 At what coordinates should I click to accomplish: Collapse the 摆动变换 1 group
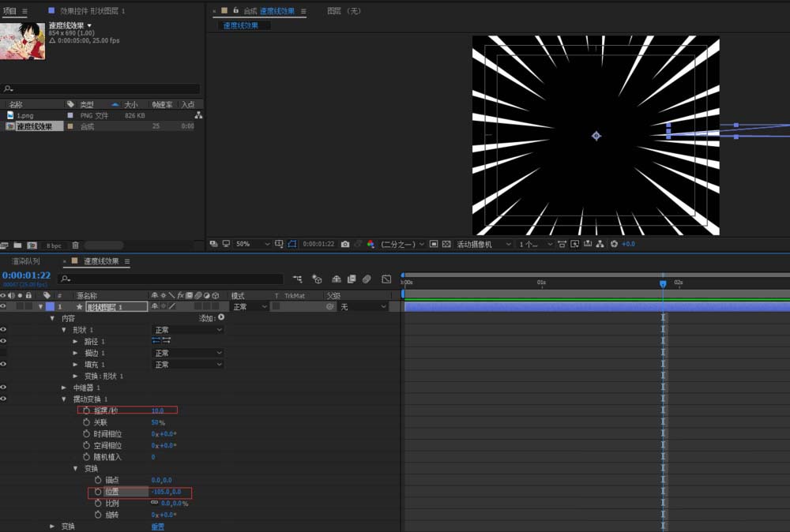click(64, 399)
